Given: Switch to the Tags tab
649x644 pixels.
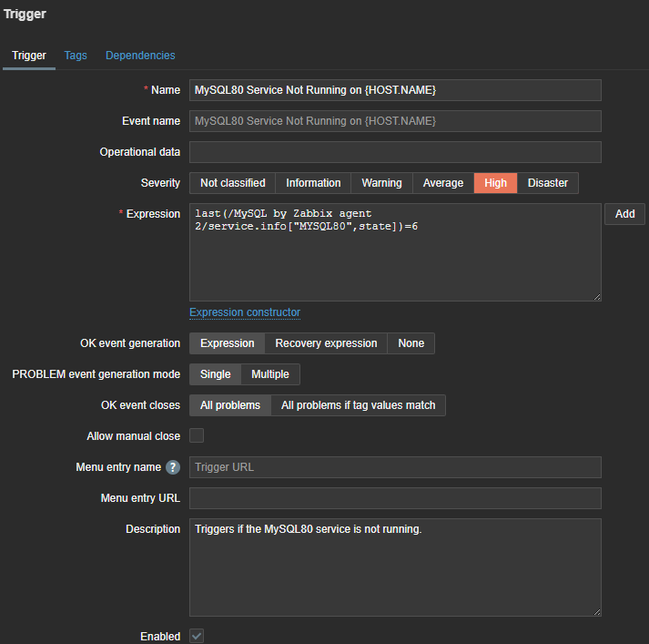Looking at the screenshot, I should click(x=76, y=56).
